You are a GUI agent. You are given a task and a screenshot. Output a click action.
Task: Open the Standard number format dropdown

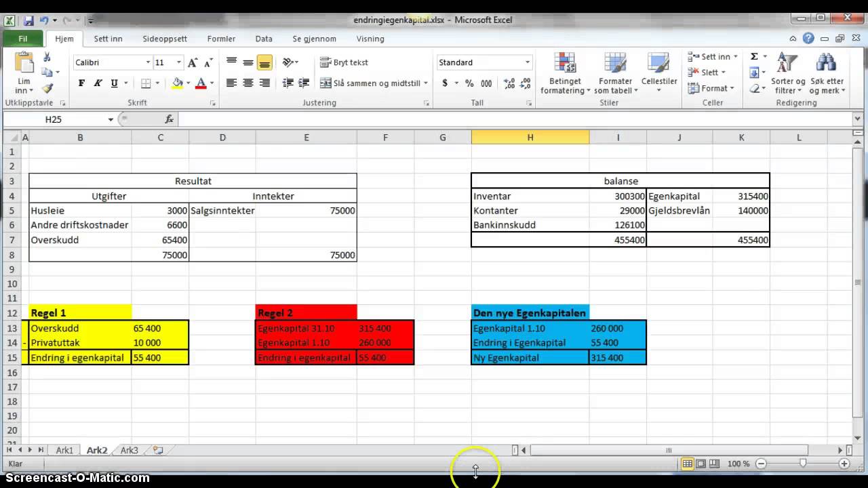click(528, 62)
